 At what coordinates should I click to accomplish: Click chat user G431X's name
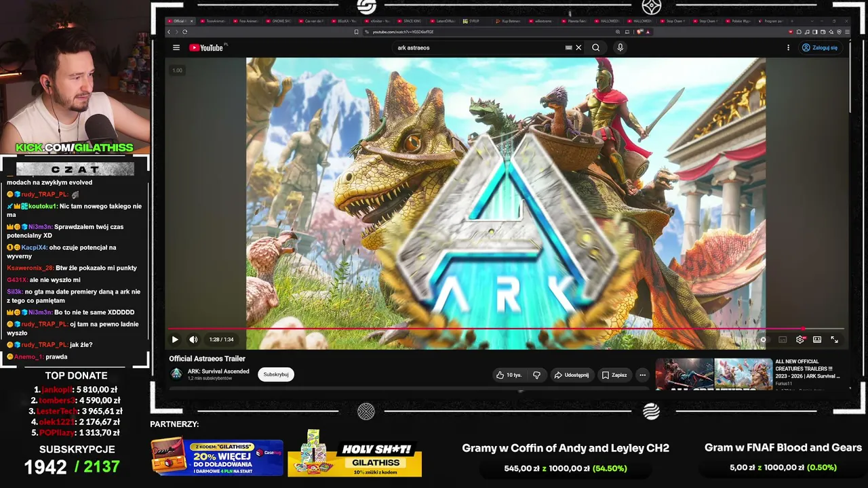pyautogui.click(x=17, y=280)
